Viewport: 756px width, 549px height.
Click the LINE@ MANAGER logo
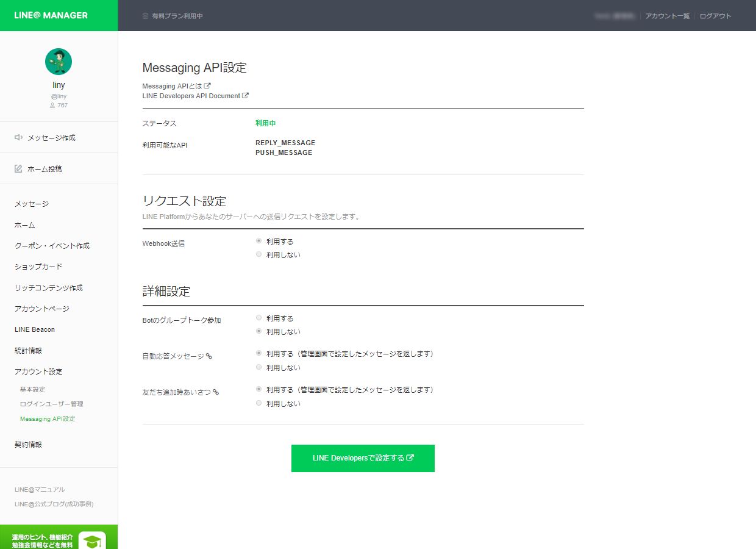tap(51, 15)
